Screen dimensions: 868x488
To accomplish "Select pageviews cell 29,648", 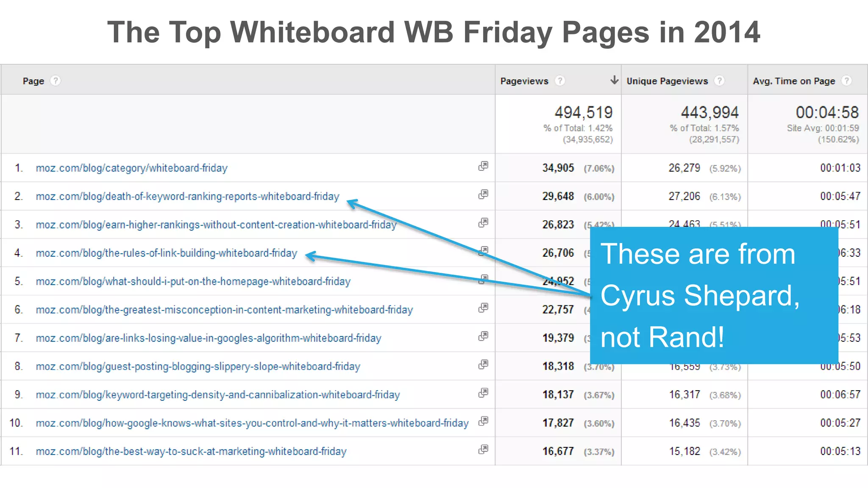I will point(558,197).
